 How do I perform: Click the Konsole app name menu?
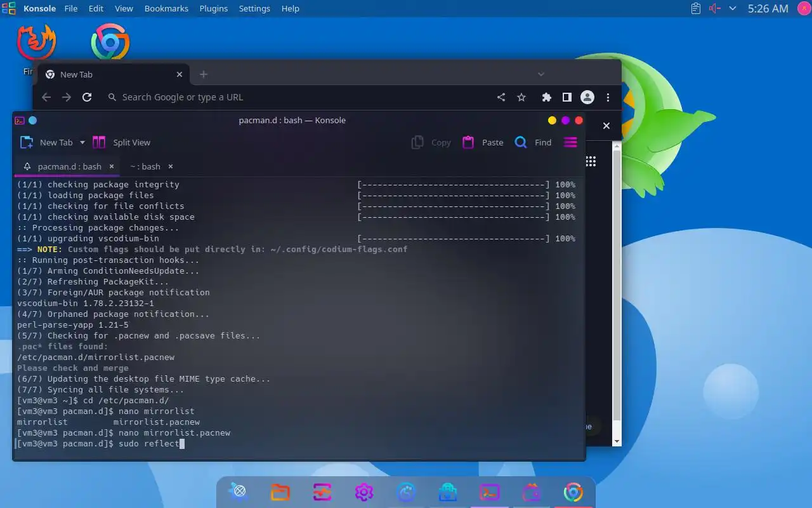pos(39,8)
